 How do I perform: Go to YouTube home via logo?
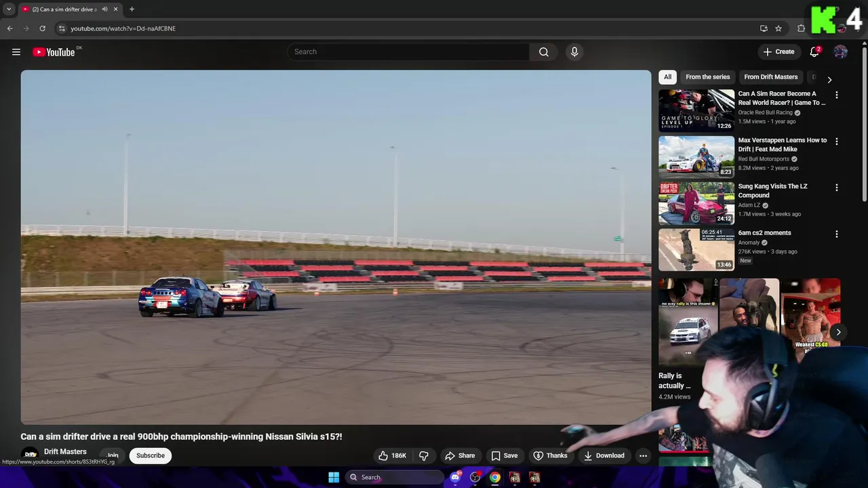pyautogui.click(x=54, y=52)
